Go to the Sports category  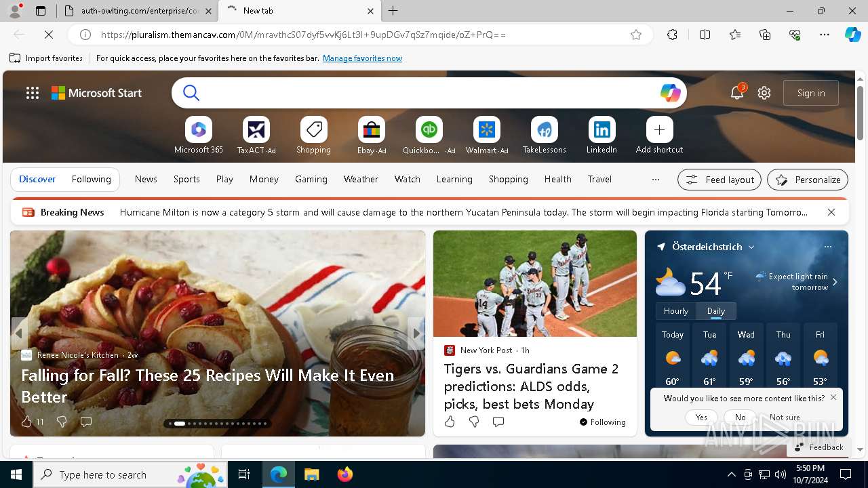[186, 180]
